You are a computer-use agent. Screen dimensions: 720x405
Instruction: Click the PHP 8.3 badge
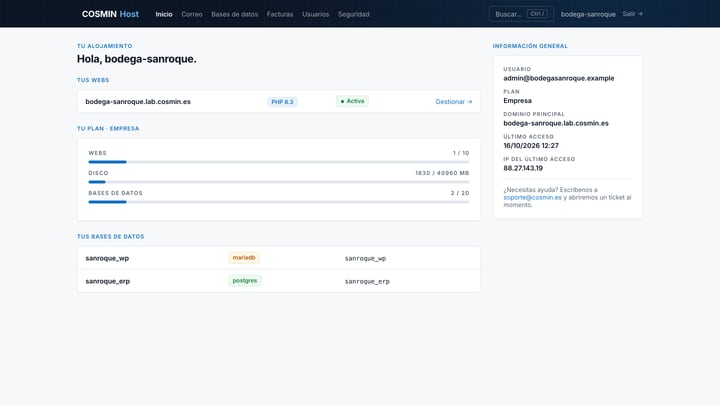click(282, 101)
